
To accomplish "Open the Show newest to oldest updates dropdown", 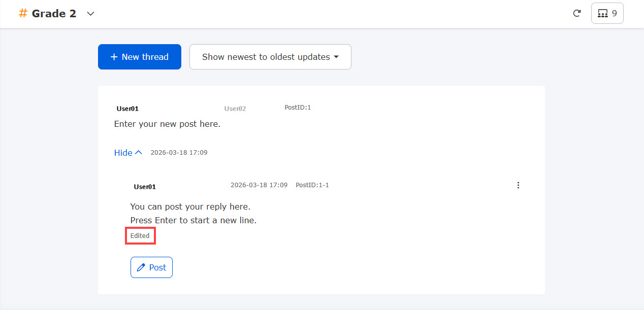I will click(270, 57).
